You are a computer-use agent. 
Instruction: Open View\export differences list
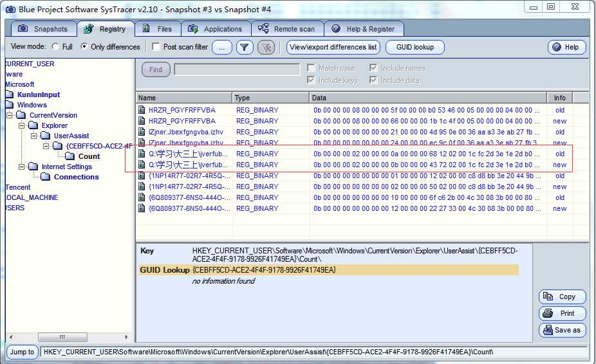coord(333,47)
